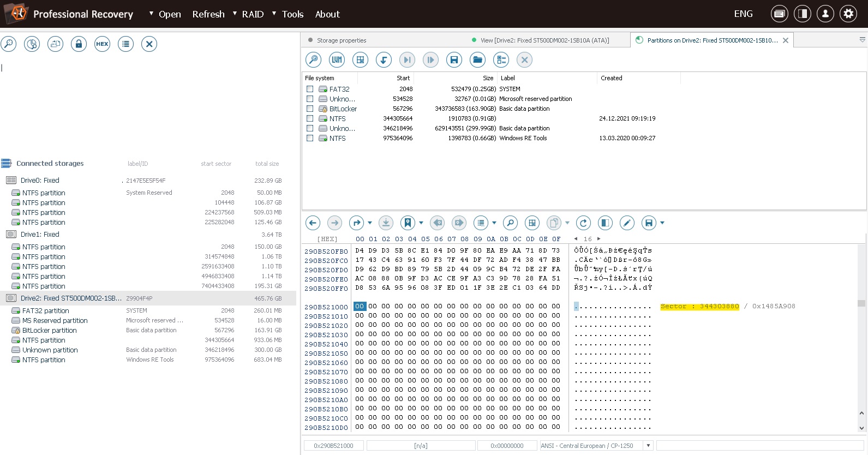This screenshot has height=455, width=868.
Task: Check the Microsoft reserved partition checkbox
Action: [x=310, y=99]
